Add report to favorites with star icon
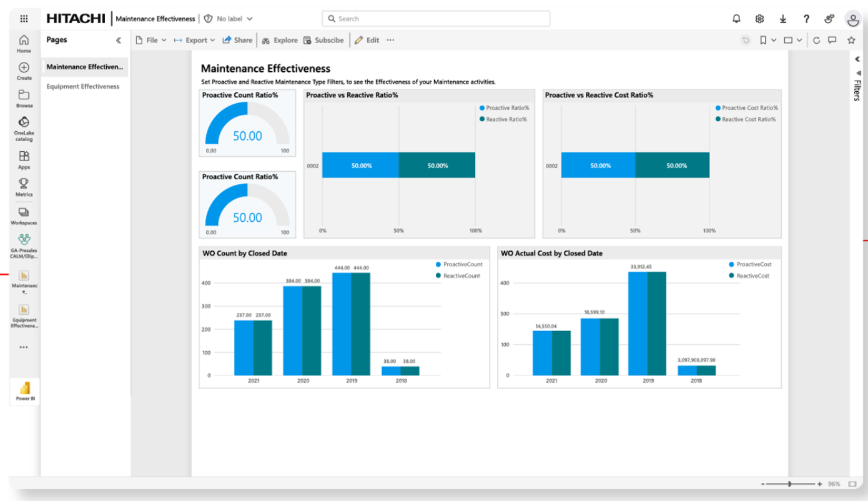 point(851,40)
